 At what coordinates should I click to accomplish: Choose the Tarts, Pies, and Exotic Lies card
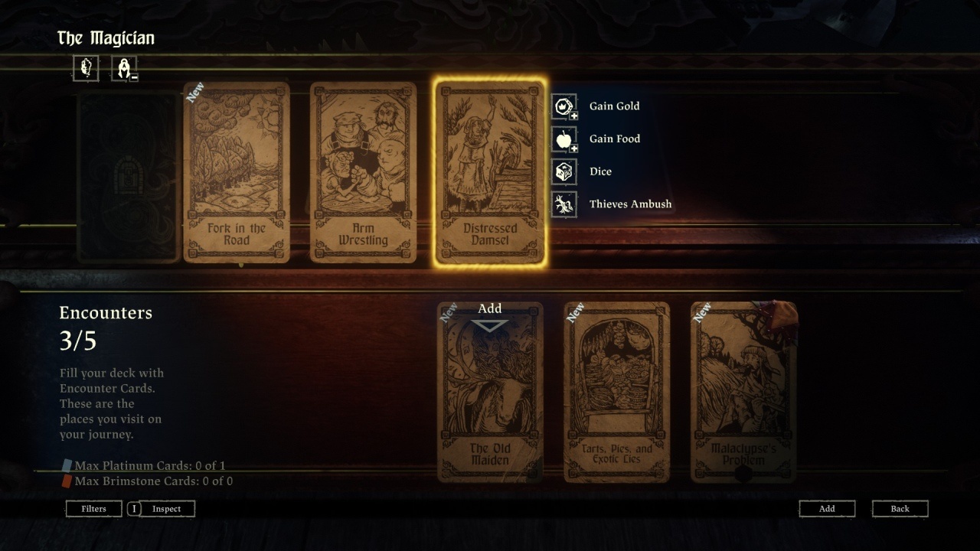[x=616, y=392]
